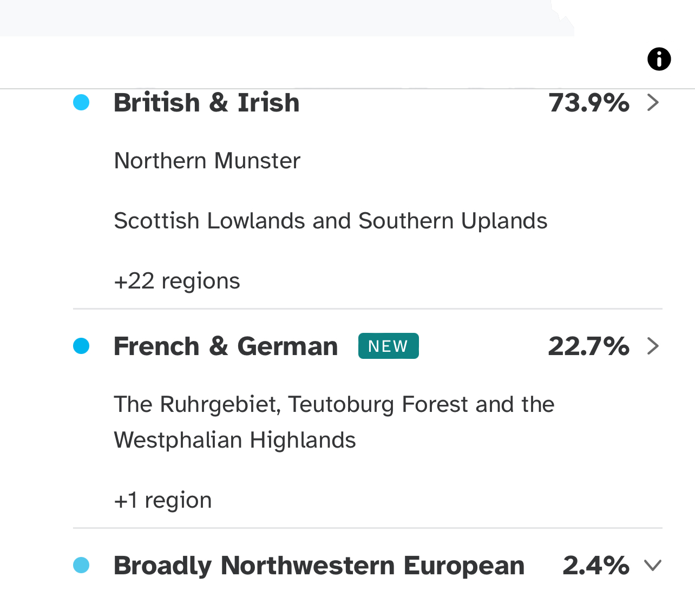
Task: Open French & German details chevron
Action: [653, 346]
